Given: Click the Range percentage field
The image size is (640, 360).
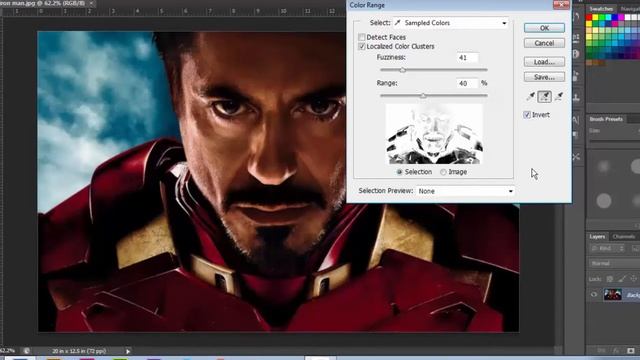Looking at the screenshot, I should tap(467, 83).
